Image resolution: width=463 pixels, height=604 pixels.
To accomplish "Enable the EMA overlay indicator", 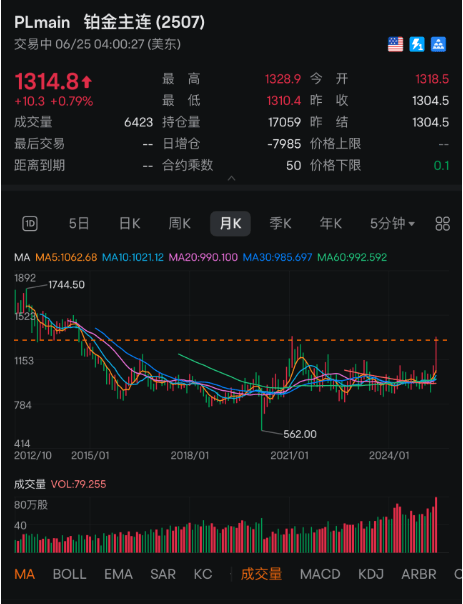I will (x=119, y=574).
